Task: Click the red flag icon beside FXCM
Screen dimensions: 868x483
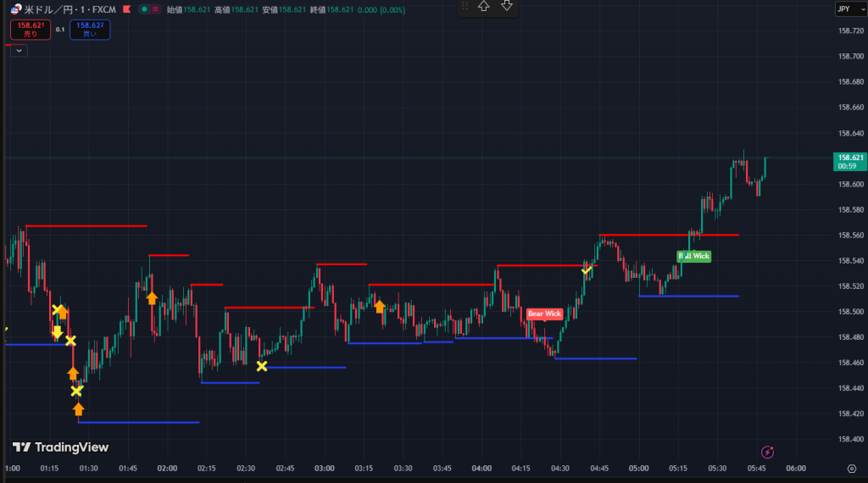Action: (x=126, y=9)
